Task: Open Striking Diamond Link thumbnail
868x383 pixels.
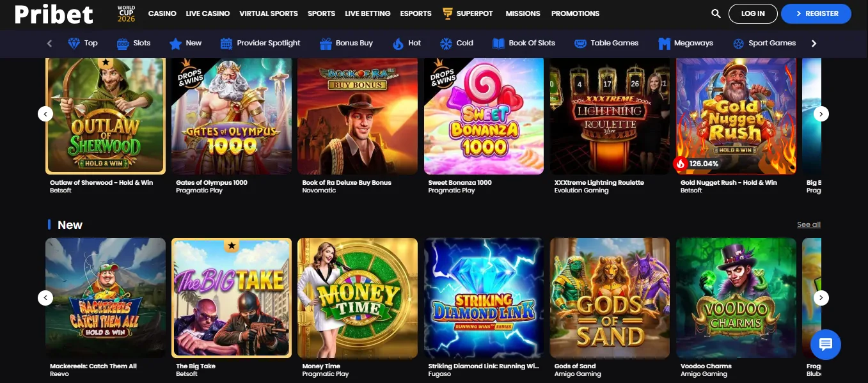Action: 484,298
